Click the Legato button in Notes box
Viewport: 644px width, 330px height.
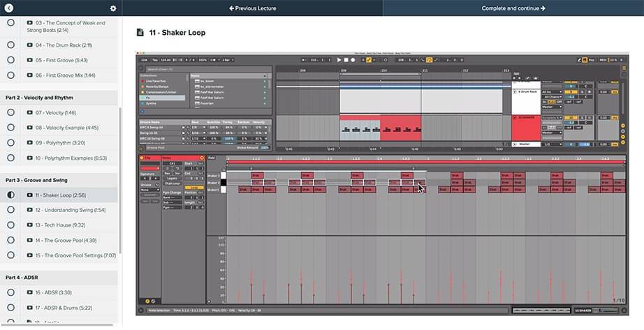[172, 179]
